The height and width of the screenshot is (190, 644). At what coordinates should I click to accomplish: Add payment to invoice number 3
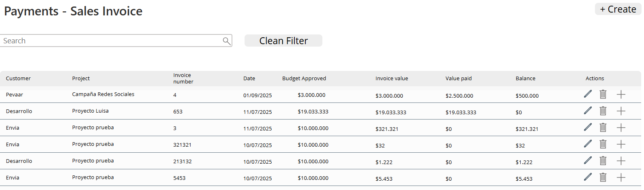(620, 128)
